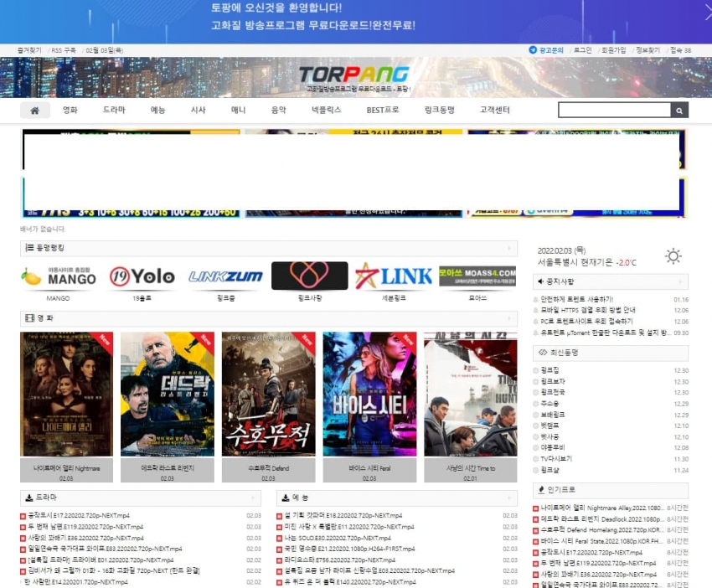Open the 바이스 시티 movie poster
The height and width of the screenshot is (588, 712).
coord(369,395)
